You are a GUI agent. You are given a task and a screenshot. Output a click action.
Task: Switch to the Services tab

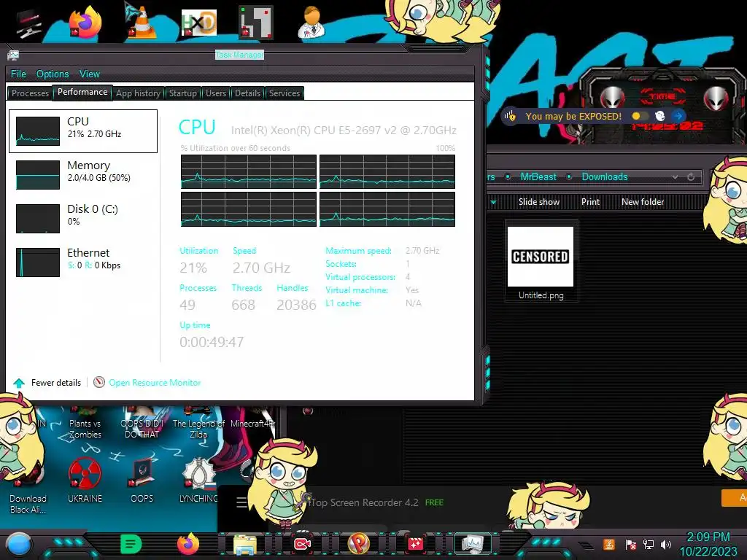click(285, 93)
